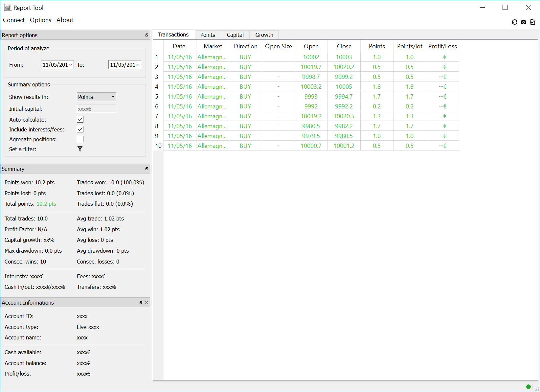Screen dimensions: 540x392
Task: Disable Include interests/fees checkbox
Action: [80, 129]
